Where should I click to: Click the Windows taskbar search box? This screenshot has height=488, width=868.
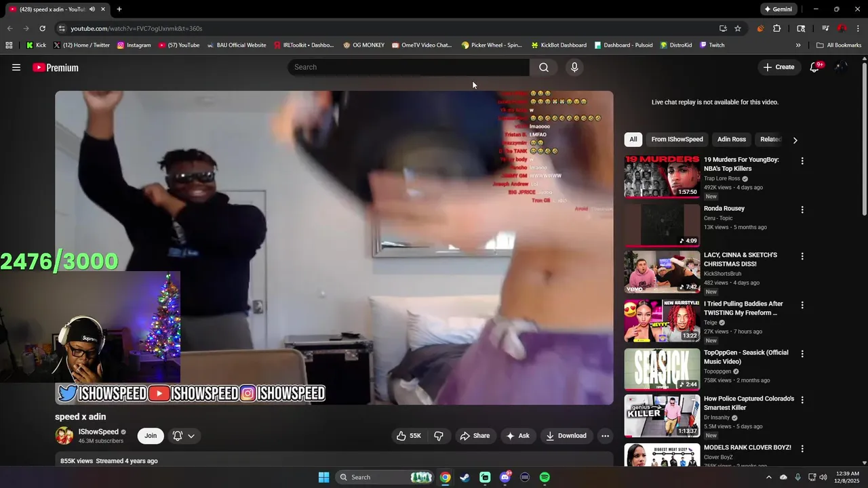tap(385, 477)
